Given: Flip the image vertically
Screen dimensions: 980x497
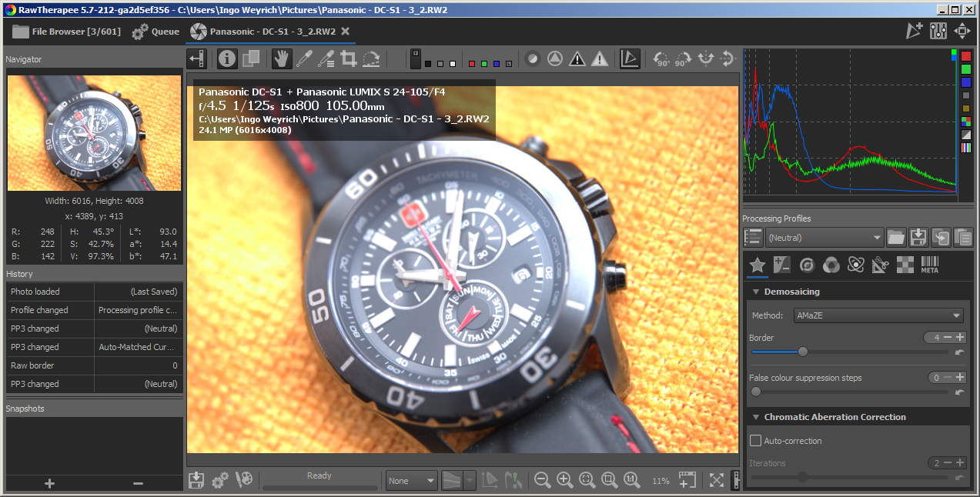Looking at the screenshot, I should [x=727, y=58].
